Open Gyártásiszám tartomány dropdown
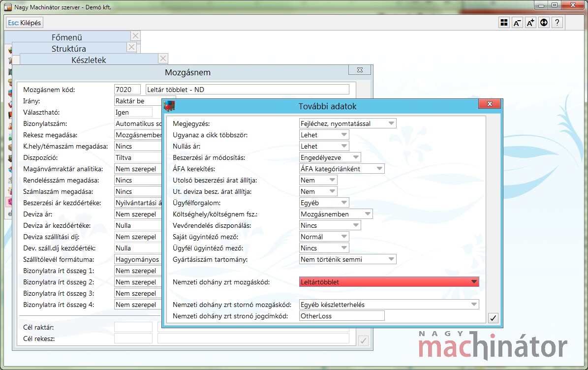The height and width of the screenshot is (370, 588). point(347,259)
